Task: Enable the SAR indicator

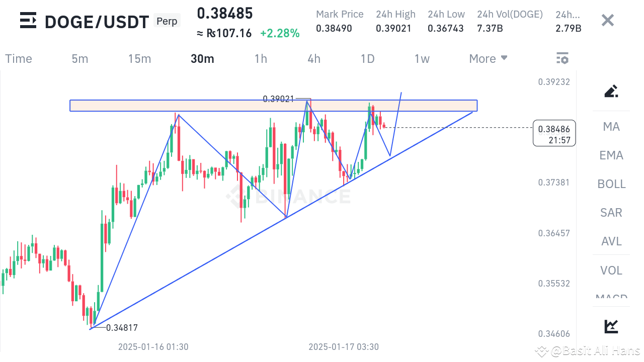Action: tap(610, 213)
